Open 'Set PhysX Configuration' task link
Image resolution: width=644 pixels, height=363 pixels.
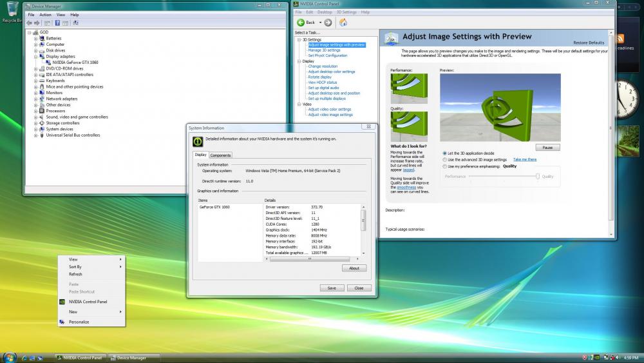point(327,55)
